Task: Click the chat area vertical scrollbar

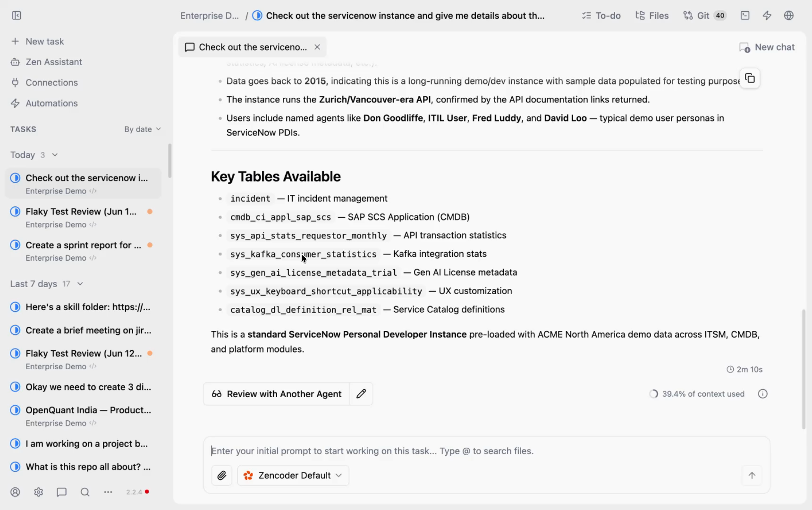Action: pyautogui.click(x=804, y=369)
